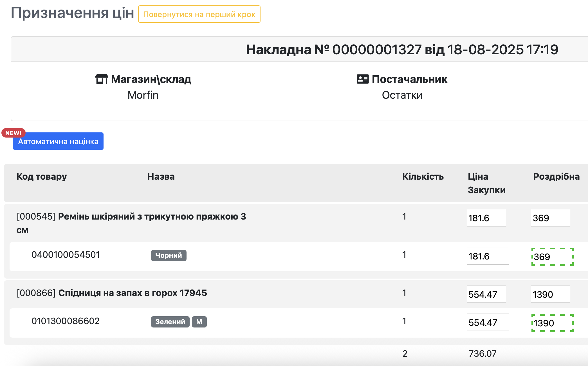
Task: Click Повернутися на перший крок button
Action: point(199,14)
